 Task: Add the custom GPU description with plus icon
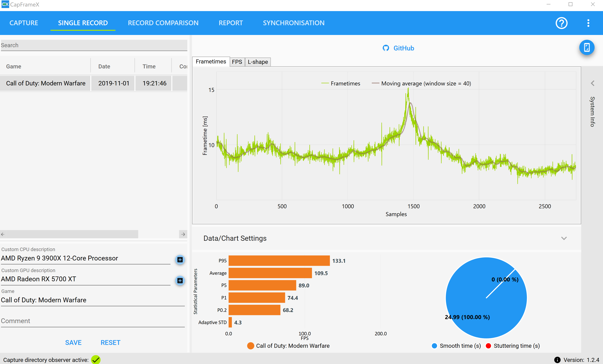click(180, 280)
